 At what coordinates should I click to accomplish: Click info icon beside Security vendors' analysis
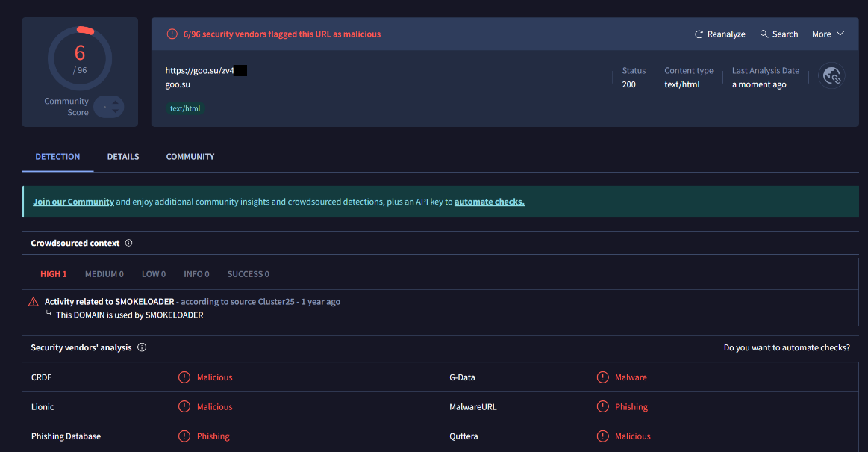(142, 347)
